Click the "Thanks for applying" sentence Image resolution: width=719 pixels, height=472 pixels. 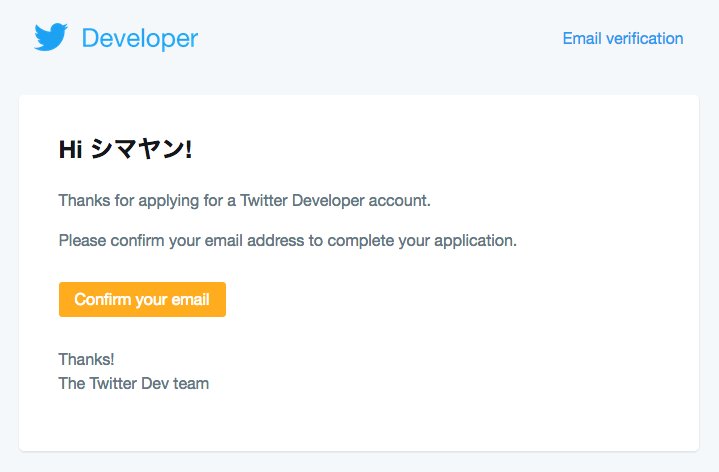click(x=244, y=201)
